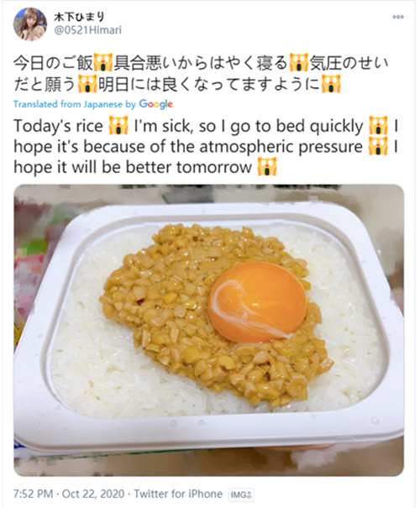The width and height of the screenshot is (420, 508).
Task: Click the crying emoji after 今日のご飯
Action: coord(103,62)
